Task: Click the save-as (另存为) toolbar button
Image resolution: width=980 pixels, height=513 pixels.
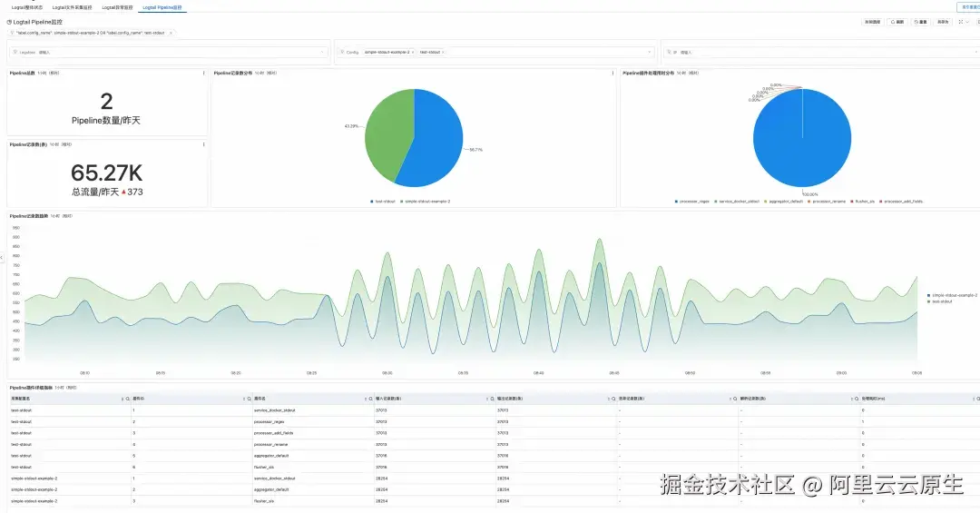Action: click(943, 22)
